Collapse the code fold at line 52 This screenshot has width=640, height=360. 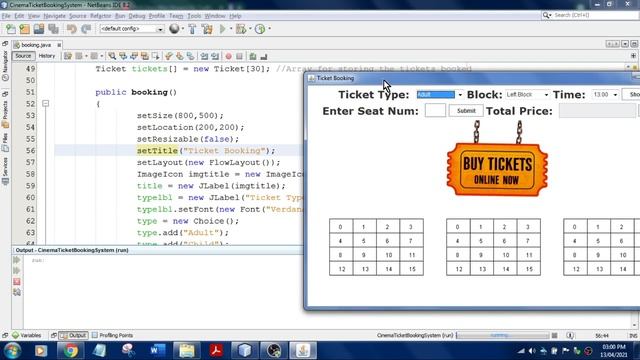click(x=45, y=104)
